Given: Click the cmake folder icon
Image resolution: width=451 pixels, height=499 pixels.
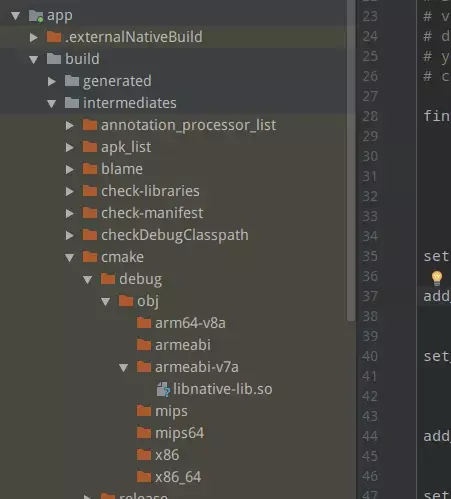Looking at the screenshot, I should [x=90, y=257].
